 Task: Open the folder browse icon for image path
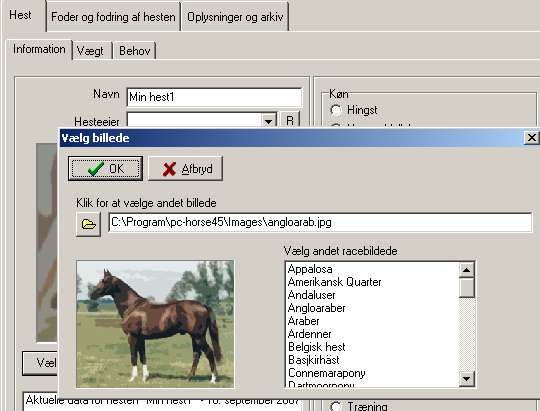88,224
